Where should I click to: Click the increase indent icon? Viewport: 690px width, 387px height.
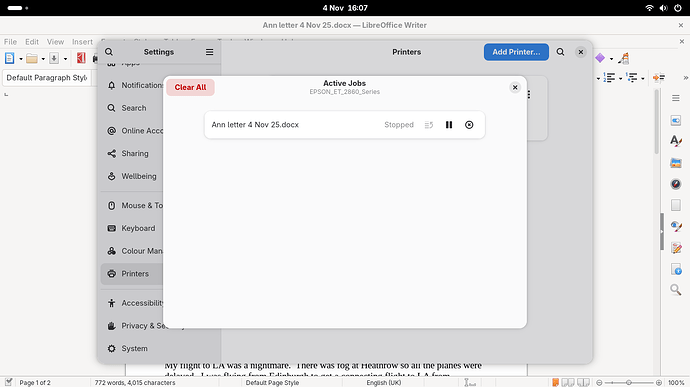coord(659,78)
